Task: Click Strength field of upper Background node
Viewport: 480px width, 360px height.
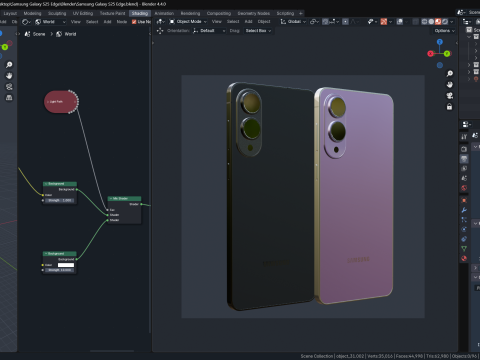Action: [x=60, y=200]
